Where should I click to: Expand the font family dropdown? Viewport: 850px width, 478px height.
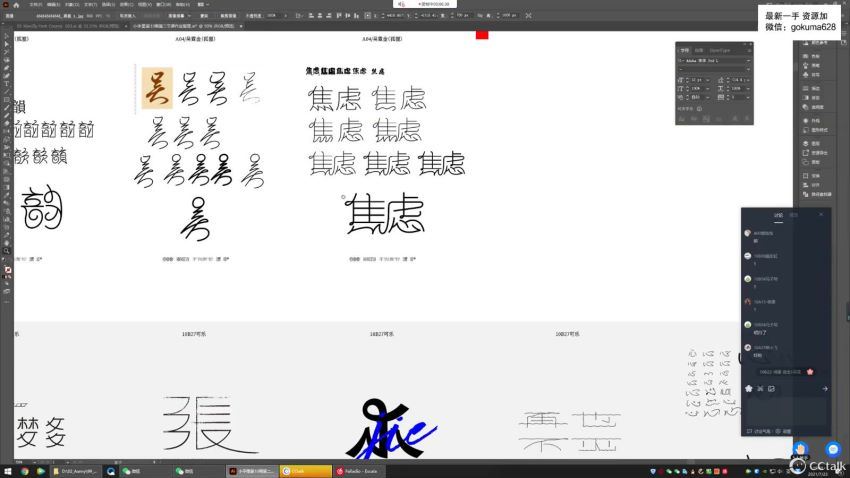click(746, 60)
